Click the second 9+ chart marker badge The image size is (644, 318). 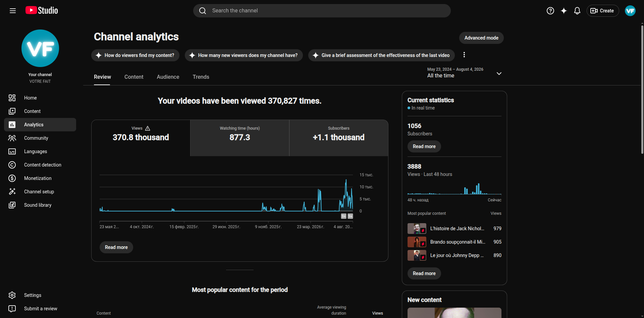[350, 216]
